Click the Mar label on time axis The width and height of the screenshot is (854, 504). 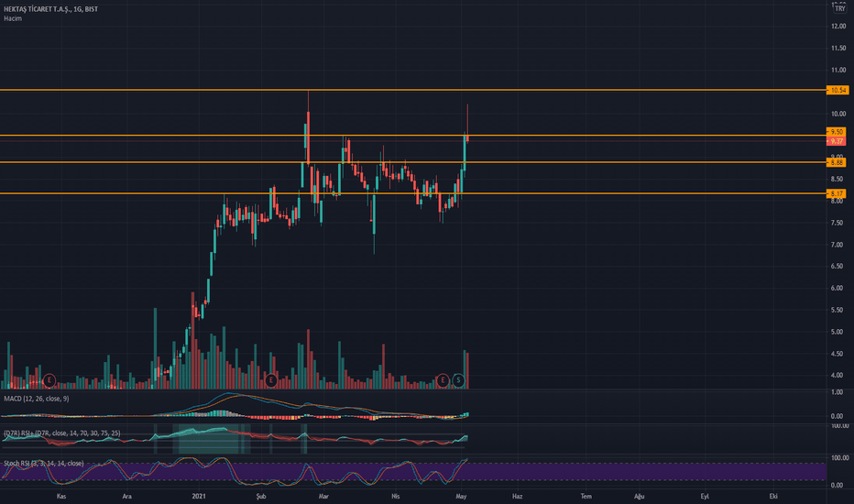click(x=323, y=497)
